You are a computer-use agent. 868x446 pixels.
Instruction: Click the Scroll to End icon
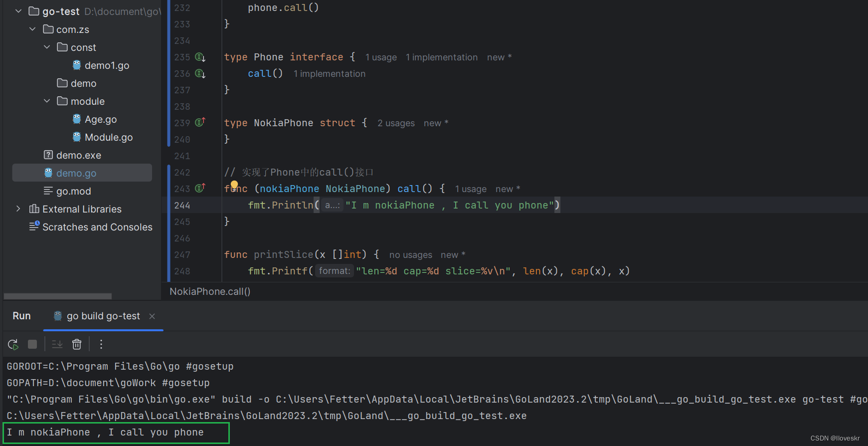point(57,344)
